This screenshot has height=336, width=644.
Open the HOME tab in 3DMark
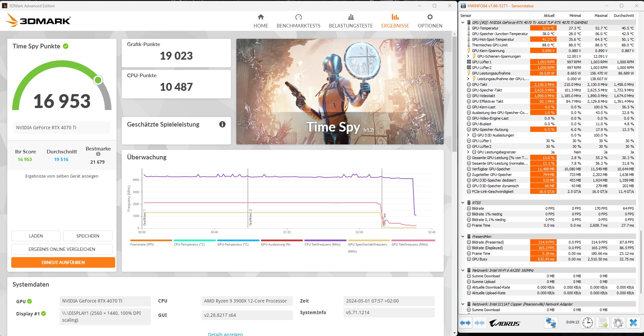coord(261,21)
